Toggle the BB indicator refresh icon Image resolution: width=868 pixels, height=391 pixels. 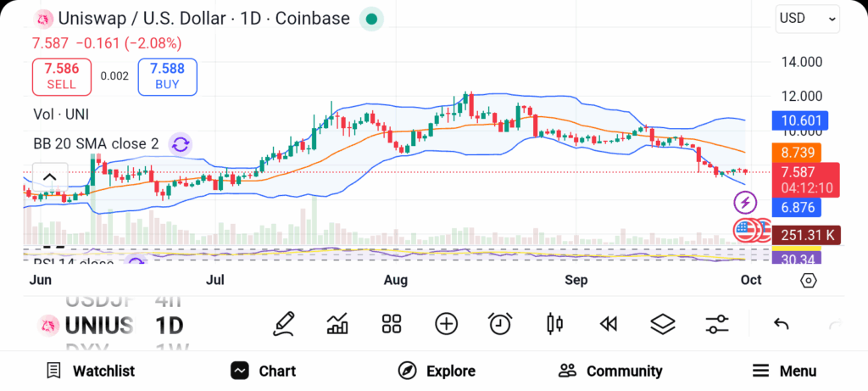click(180, 144)
